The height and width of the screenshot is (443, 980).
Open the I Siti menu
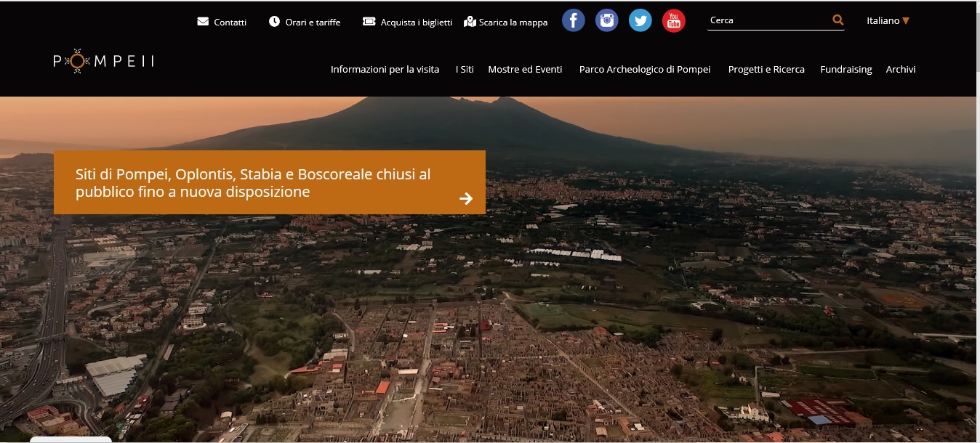(465, 70)
